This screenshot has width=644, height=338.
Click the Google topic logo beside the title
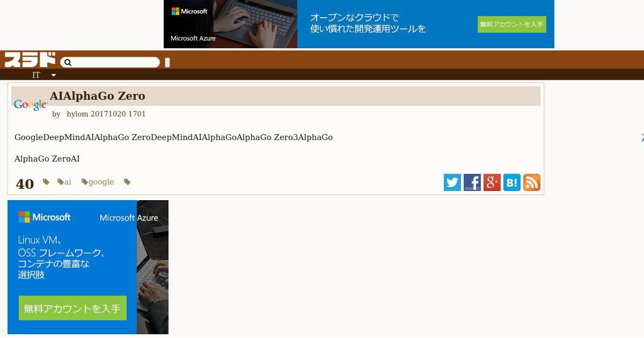30,105
